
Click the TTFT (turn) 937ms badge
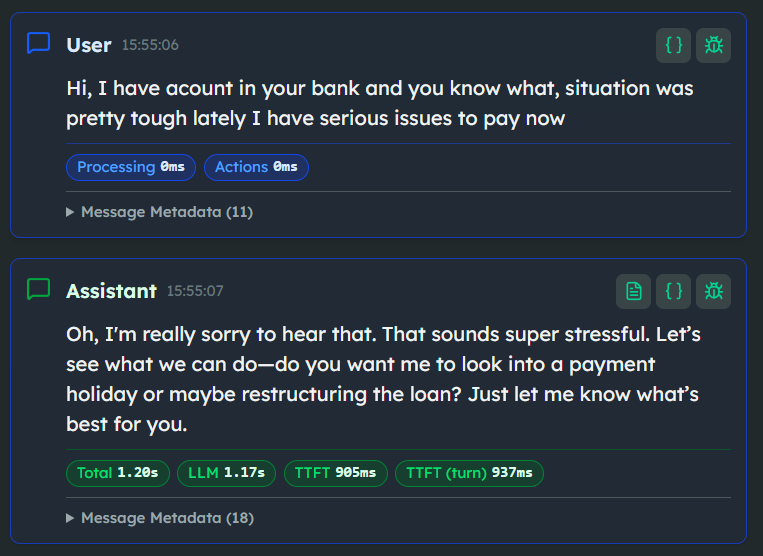click(469, 473)
